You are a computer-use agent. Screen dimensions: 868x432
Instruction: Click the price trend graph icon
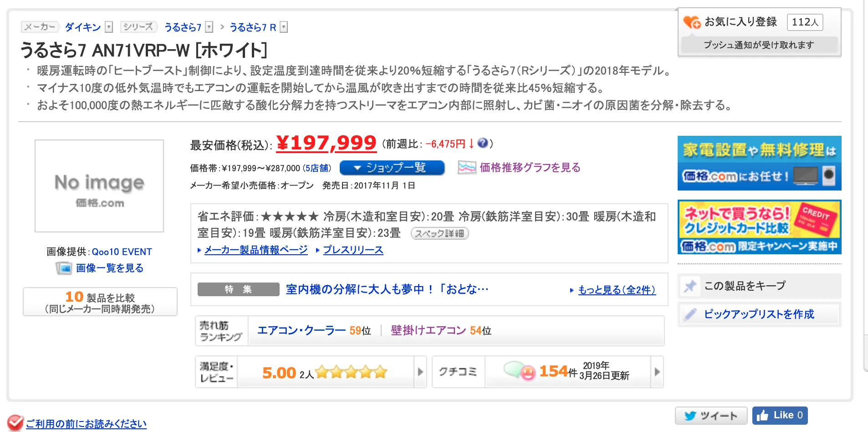point(467,168)
